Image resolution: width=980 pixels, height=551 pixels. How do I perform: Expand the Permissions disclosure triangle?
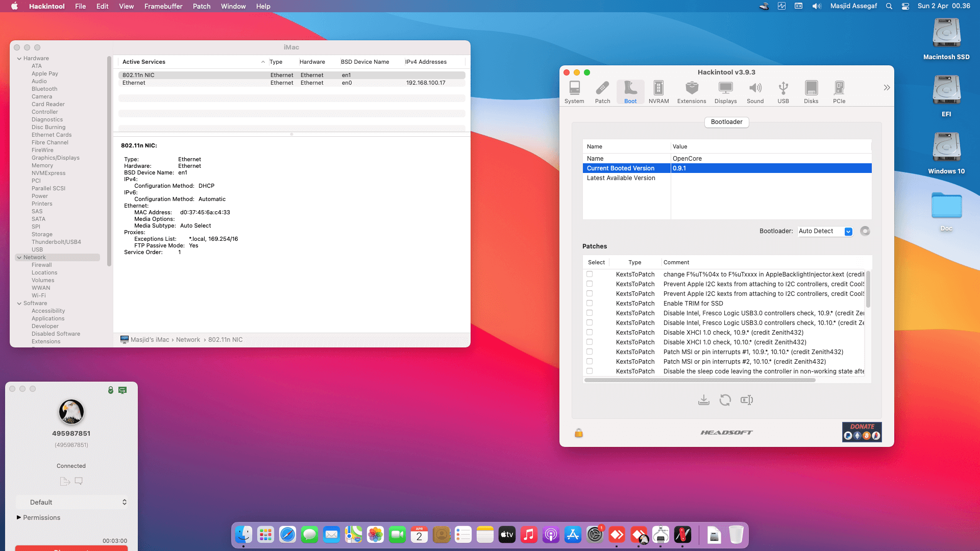tap(19, 517)
